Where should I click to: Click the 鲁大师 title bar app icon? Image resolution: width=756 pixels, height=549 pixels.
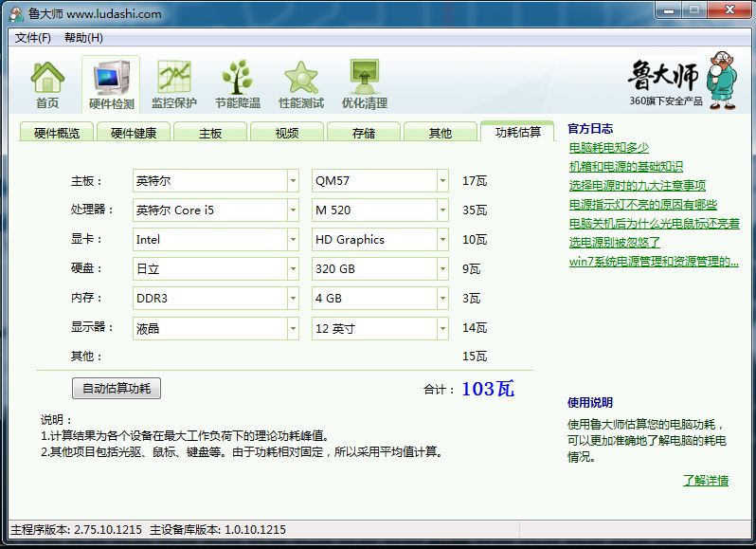tap(17, 13)
